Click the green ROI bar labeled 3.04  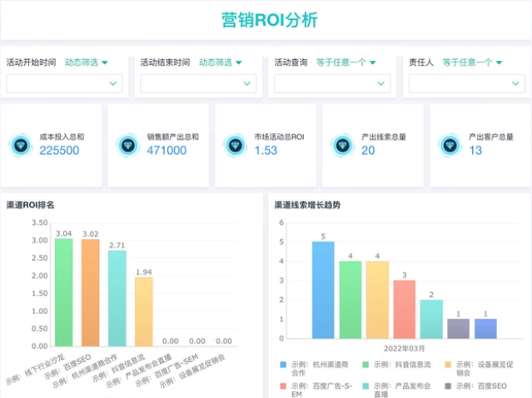[x=64, y=292]
